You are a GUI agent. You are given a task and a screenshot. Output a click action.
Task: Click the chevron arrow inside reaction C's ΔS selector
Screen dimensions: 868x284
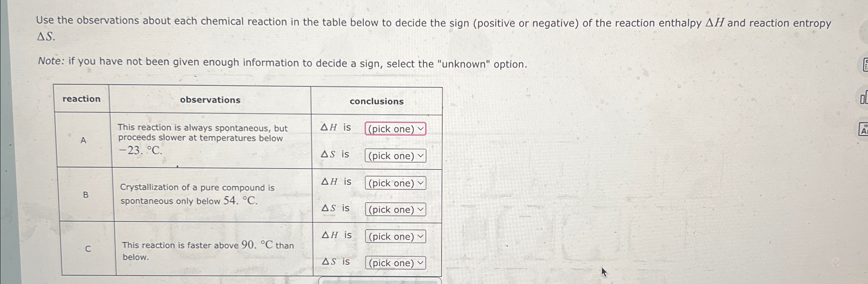tap(420, 263)
